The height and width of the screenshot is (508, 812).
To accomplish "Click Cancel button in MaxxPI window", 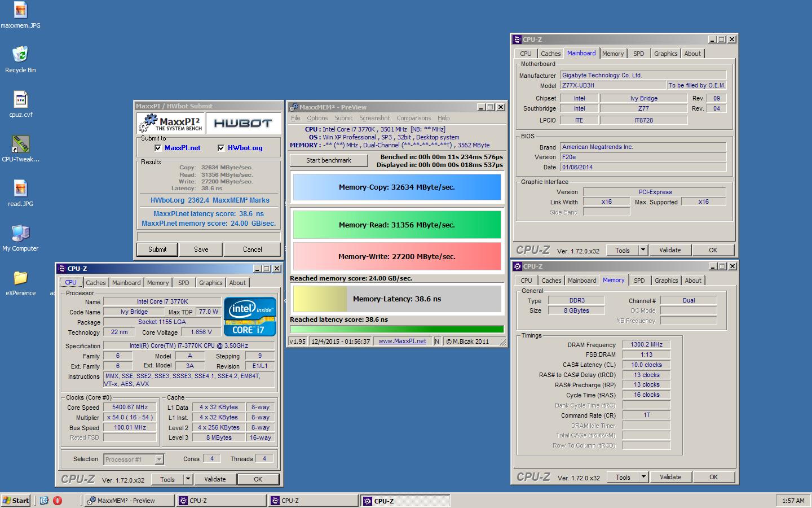I will pos(252,249).
